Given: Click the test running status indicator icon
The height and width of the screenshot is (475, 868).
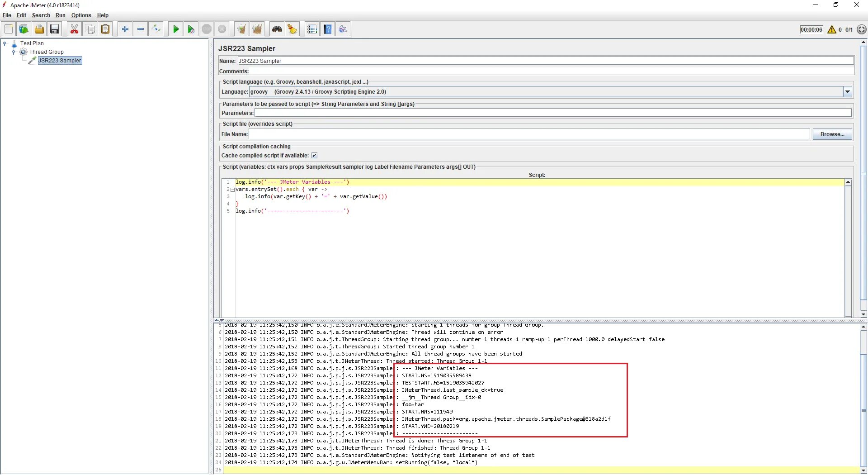Looking at the screenshot, I should (x=862, y=30).
